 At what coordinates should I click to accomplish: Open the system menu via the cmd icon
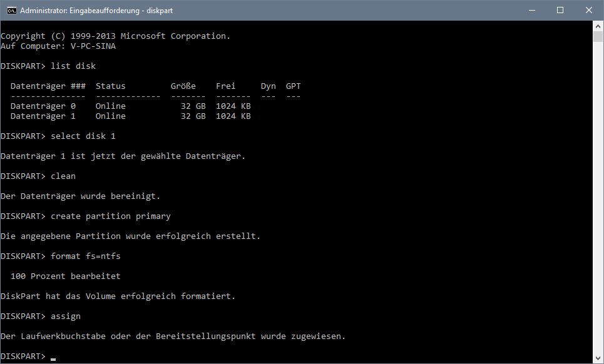[10, 10]
